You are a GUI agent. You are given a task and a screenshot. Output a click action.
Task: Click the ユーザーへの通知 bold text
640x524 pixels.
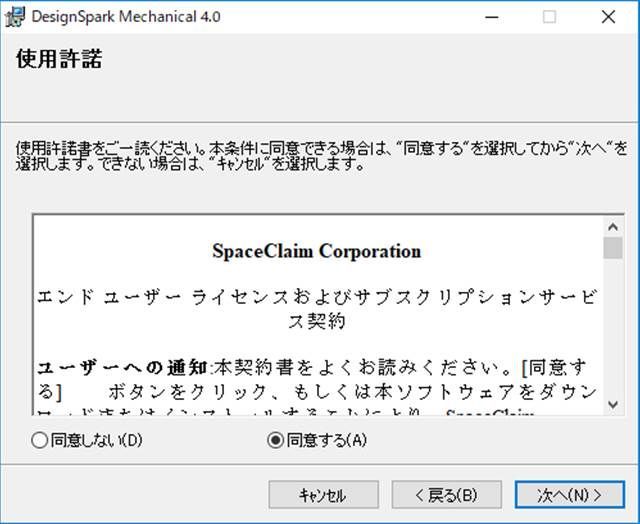point(122,368)
